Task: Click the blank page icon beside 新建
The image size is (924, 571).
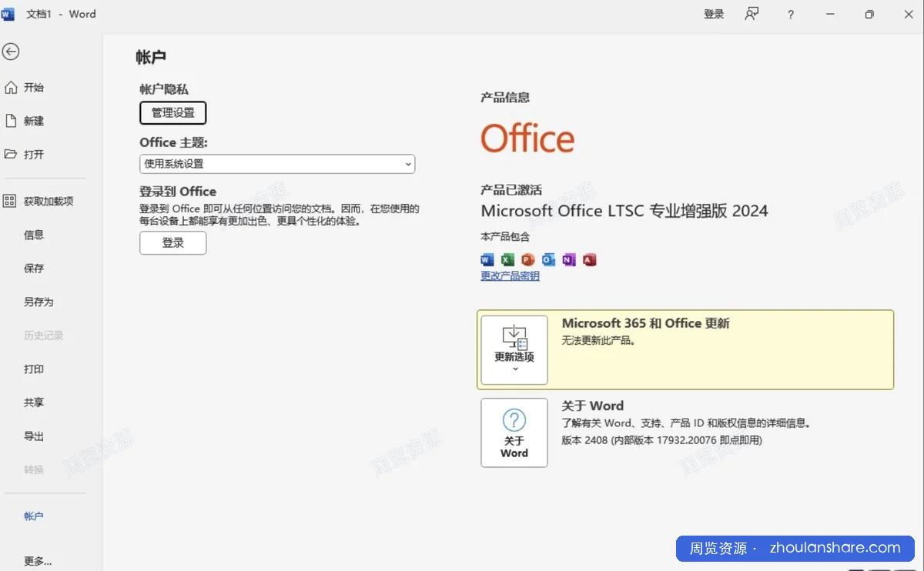Action: click(x=11, y=121)
